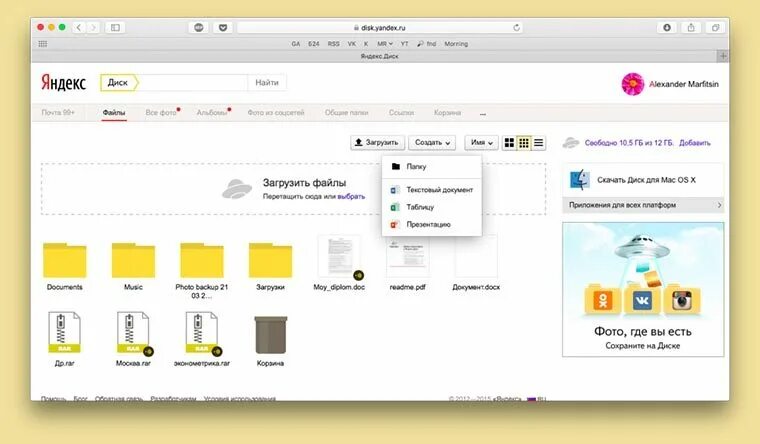Create a new Папку from menu
Viewport: 760px width, 444px height.
(431, 166)
